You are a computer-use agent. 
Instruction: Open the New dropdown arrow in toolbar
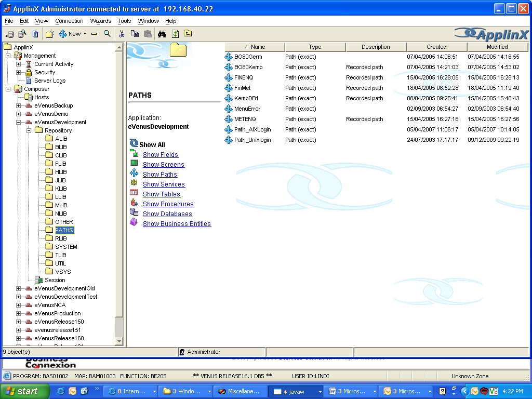pos(85,34)
